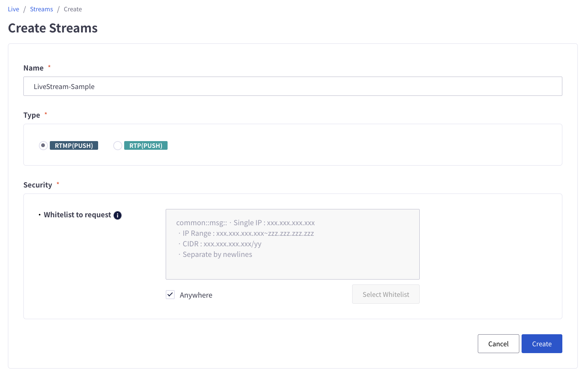Select the RTP(PUSH) radio button
This screenshot has width=588, height=378.
[118, 146]
